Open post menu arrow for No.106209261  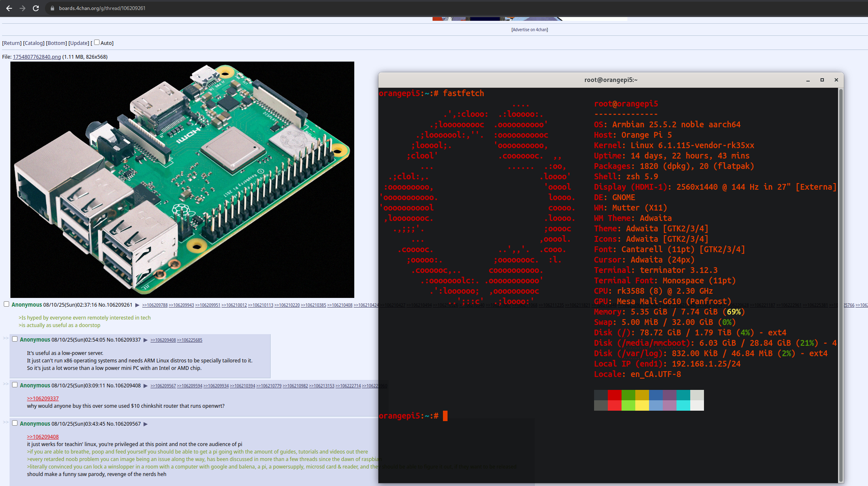click(x=137, y=305)
